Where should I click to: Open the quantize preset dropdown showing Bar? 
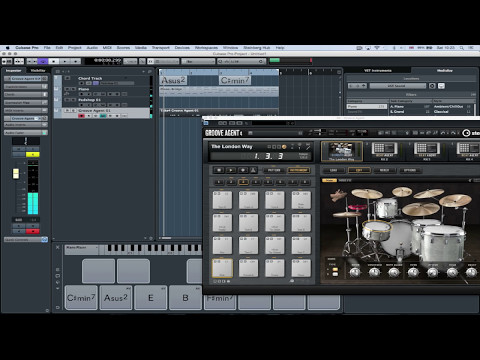(x=198, y=61)
